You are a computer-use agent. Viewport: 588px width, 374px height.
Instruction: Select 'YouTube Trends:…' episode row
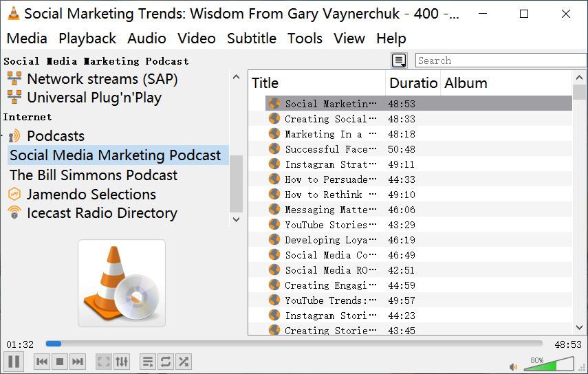pyautogui.click(x=419, y=300)
